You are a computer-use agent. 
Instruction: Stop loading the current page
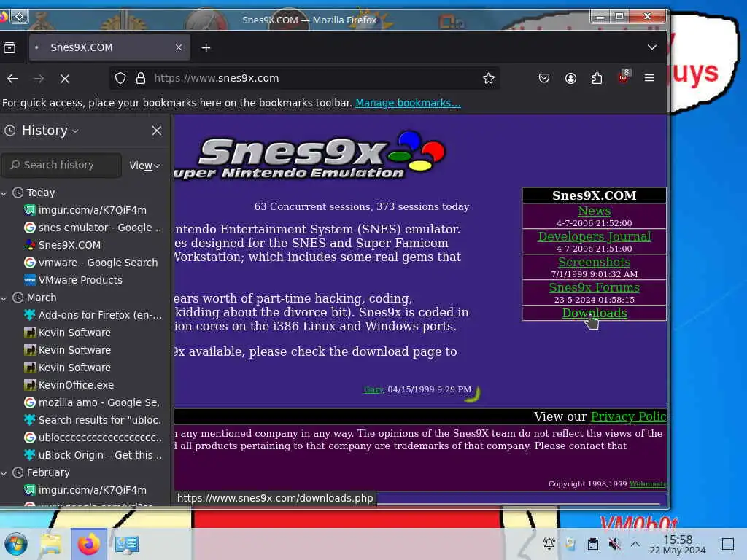pos(65,79)
